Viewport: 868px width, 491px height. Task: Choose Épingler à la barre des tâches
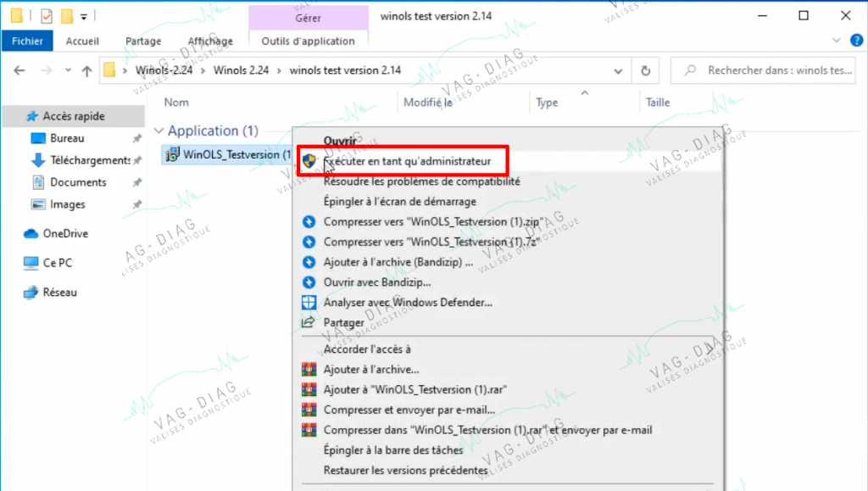tap(393, 450)
